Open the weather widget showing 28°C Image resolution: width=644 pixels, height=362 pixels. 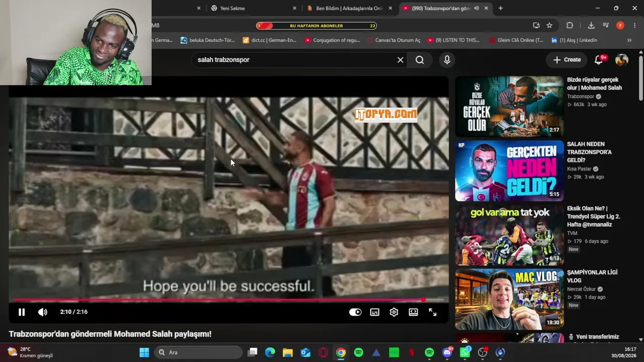30,352
